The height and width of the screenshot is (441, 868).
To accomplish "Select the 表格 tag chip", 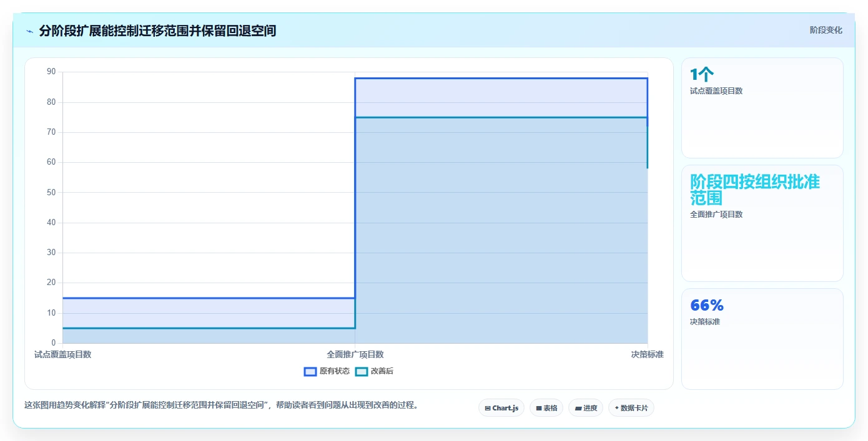I will click(546, 408).
